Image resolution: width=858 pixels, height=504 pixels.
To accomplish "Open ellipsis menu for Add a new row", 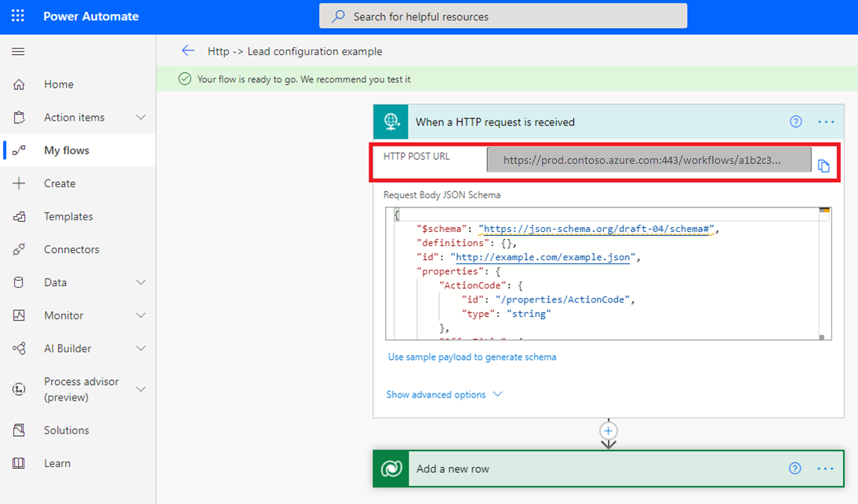I will pyautogui.click(x=825, y=469).
